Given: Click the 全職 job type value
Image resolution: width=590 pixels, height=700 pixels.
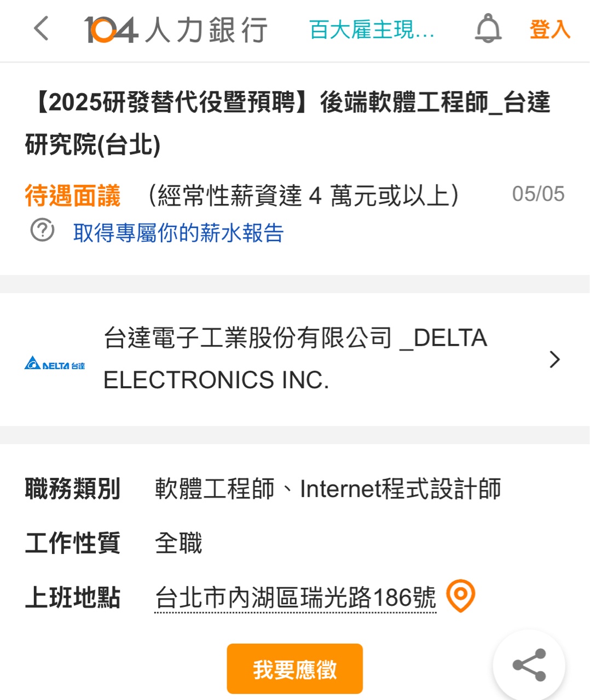Looking at the screenshot, I should (x=178, y=543).
